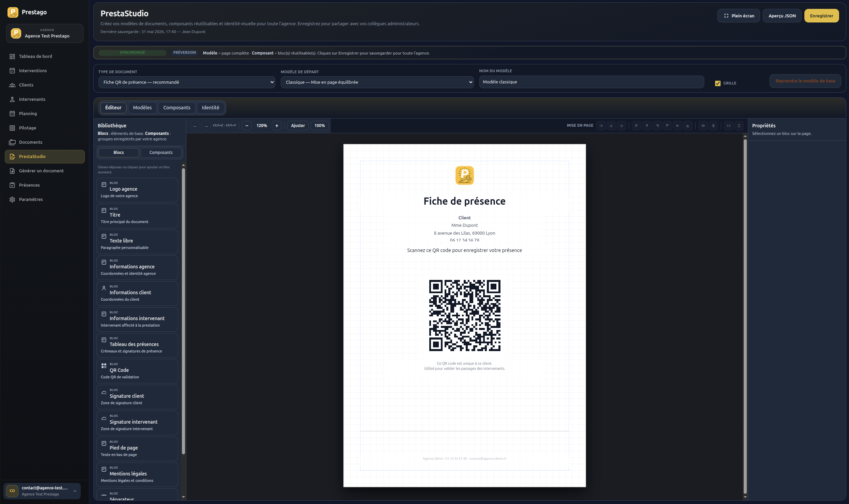Align bottom layout icon
The height and width of the screenshot is (504, 849).
click(x=688, y=126)
